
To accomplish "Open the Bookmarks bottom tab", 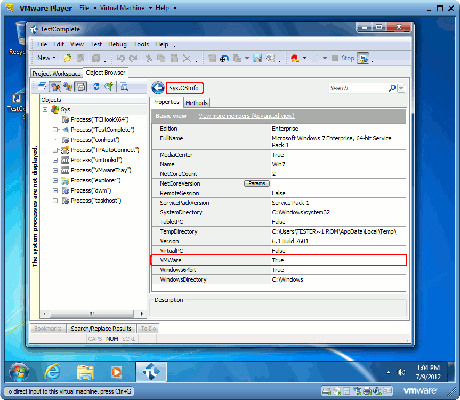I will (48, 328).
